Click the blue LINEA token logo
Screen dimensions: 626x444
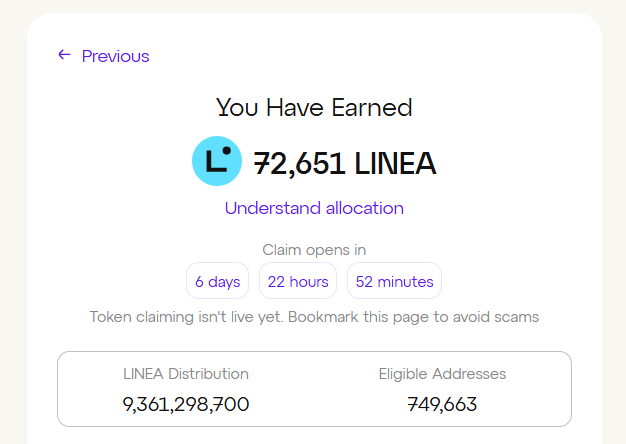[217, 161]
